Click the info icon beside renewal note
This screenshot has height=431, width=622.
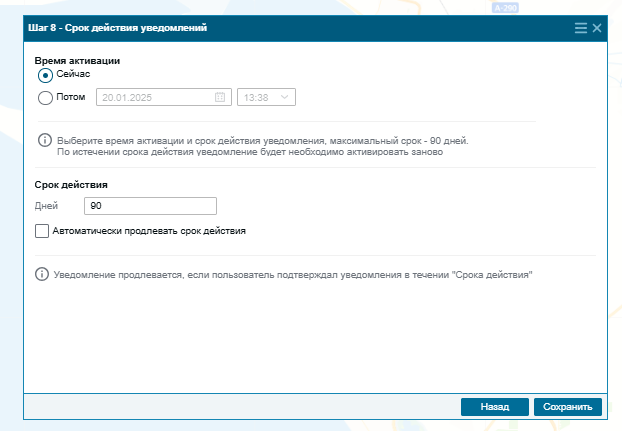[x=42, y=274]
